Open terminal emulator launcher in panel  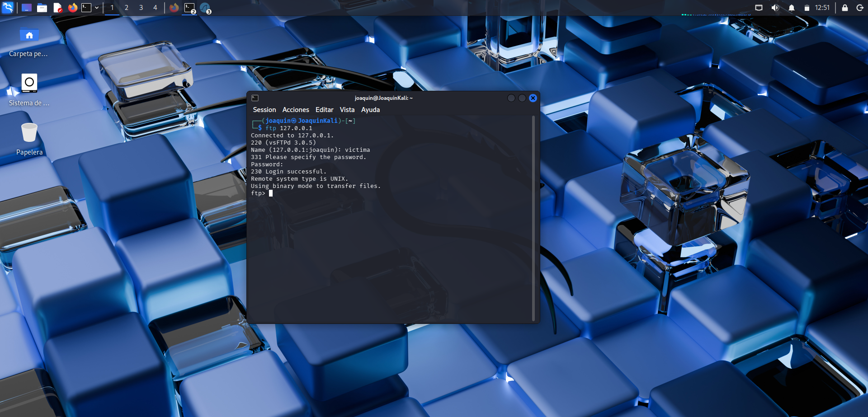[x=86, y=8]
